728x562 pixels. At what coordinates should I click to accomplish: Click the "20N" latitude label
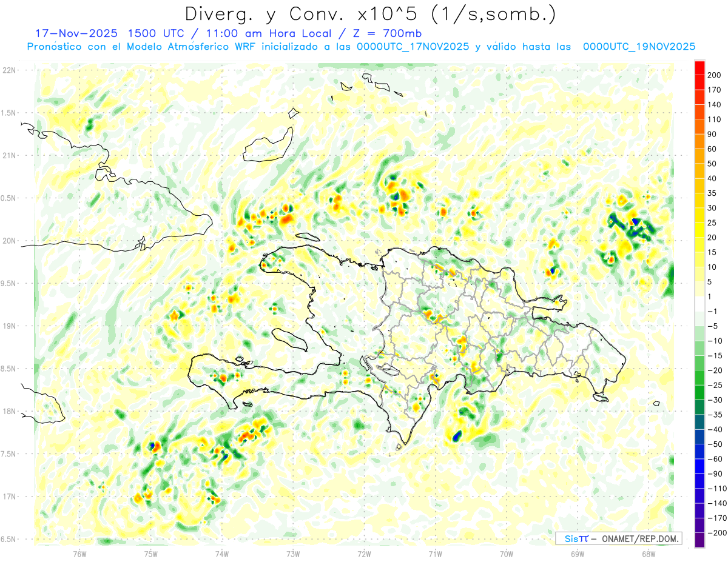(x=8, y=241)
